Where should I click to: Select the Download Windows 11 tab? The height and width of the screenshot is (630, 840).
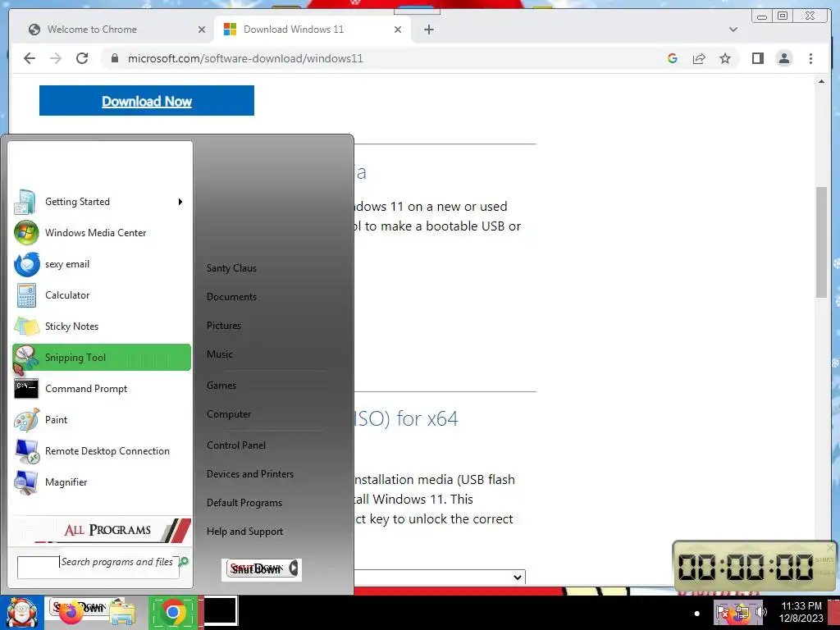[311, 30]
